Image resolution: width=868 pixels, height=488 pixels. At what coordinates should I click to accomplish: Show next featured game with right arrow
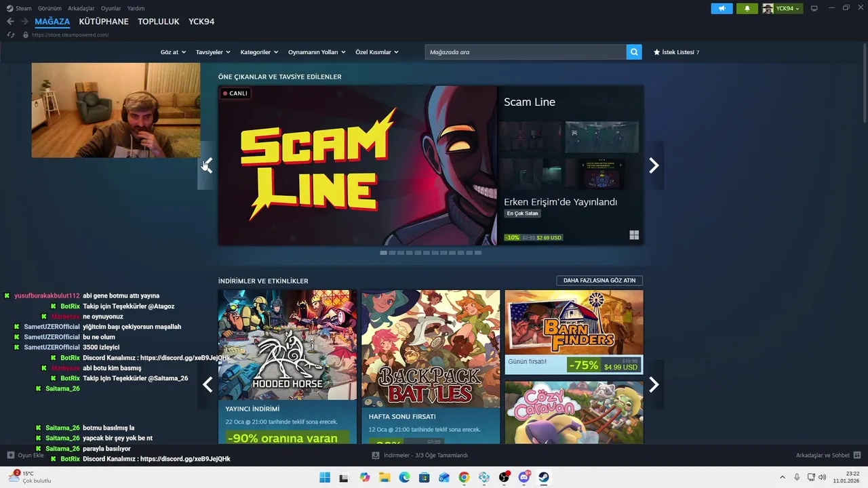click(654, 165)
